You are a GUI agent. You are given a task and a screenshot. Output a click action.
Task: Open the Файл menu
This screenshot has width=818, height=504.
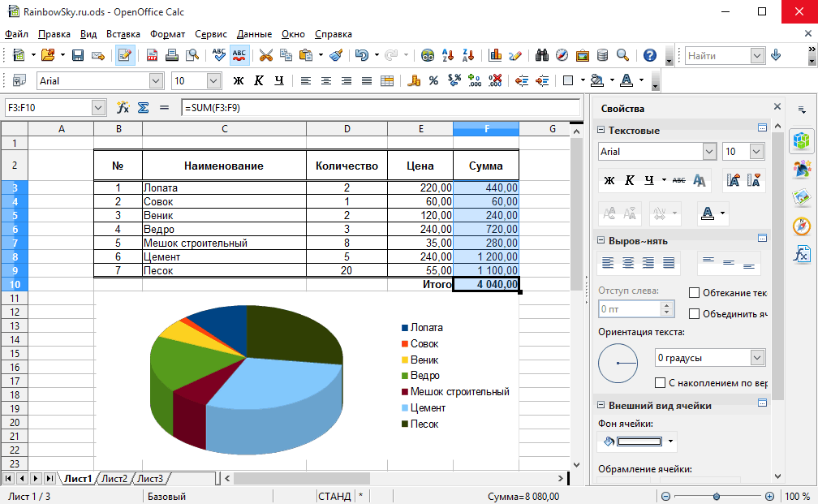coord(17,34)
